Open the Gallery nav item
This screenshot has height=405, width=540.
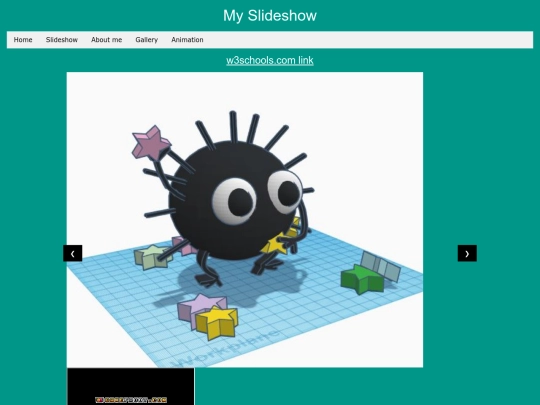[x=146, y=40]
